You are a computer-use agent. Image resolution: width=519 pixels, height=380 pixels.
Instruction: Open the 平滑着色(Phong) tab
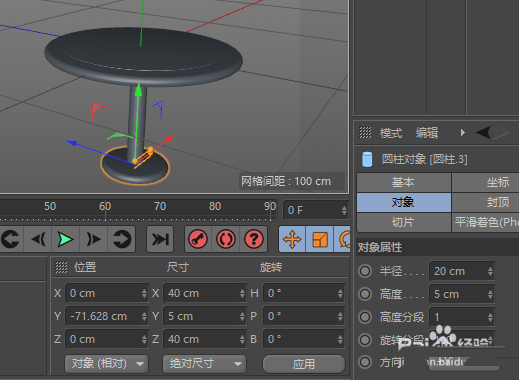pos(485,222)
